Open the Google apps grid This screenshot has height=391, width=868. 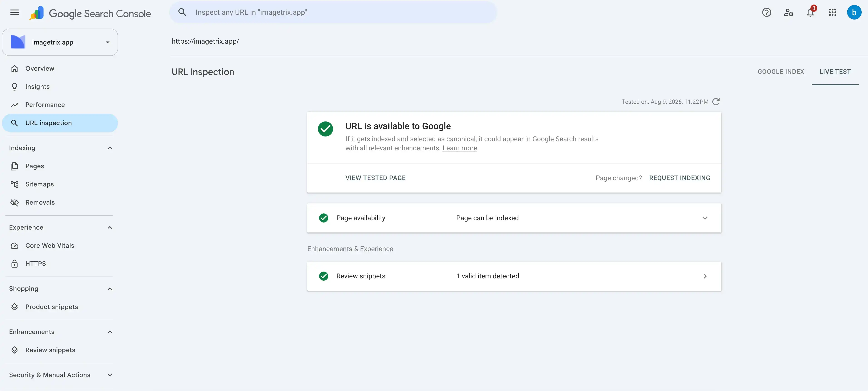(832, 12)
